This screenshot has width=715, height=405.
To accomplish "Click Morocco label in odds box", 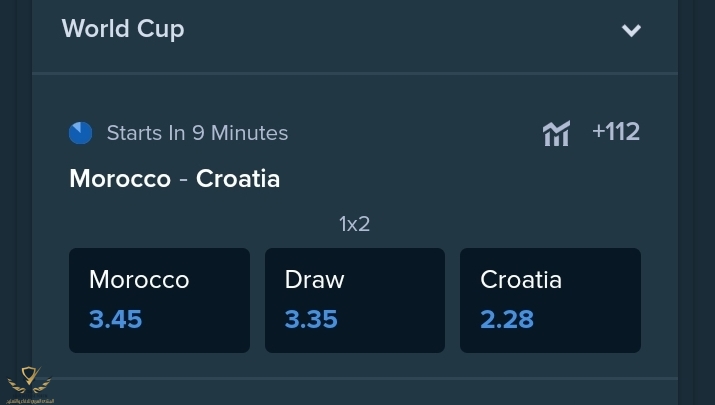I will point(139,280).
